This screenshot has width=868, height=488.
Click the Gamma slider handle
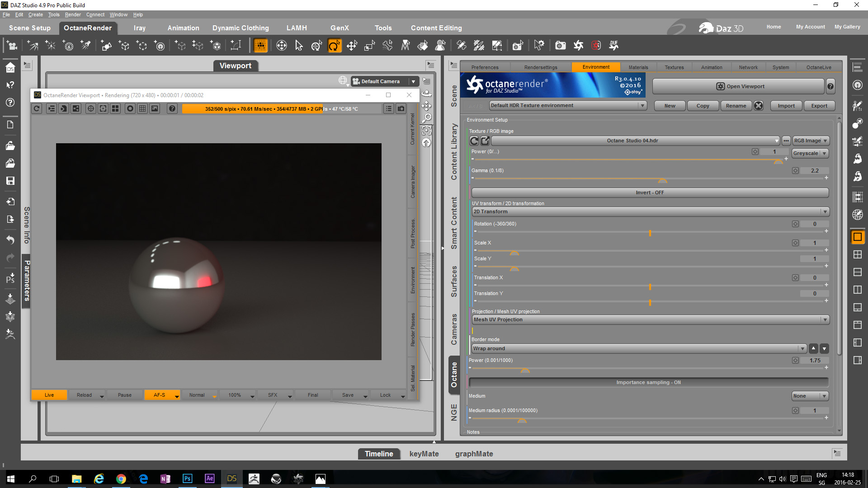coord(662,181)
